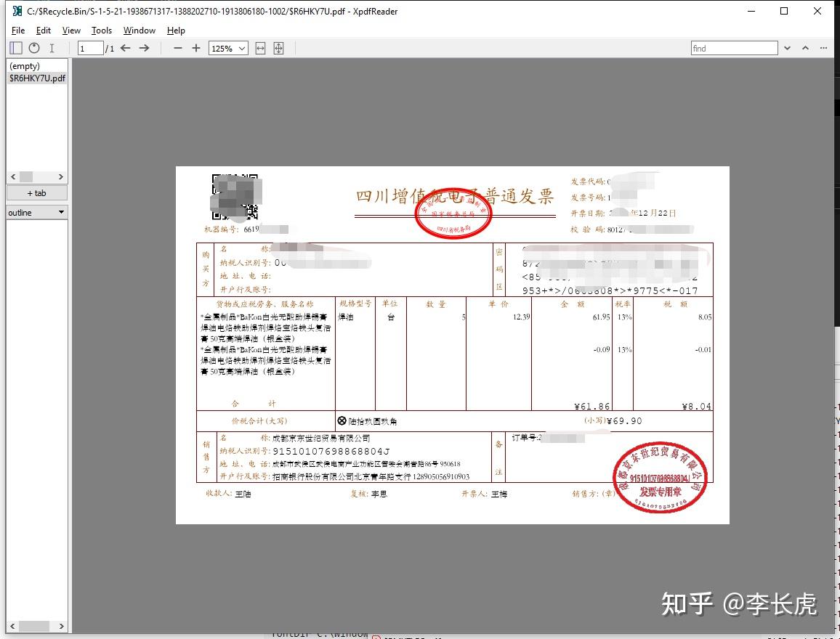Open the Tools menu
840x639 pixels.
(102, 30)
